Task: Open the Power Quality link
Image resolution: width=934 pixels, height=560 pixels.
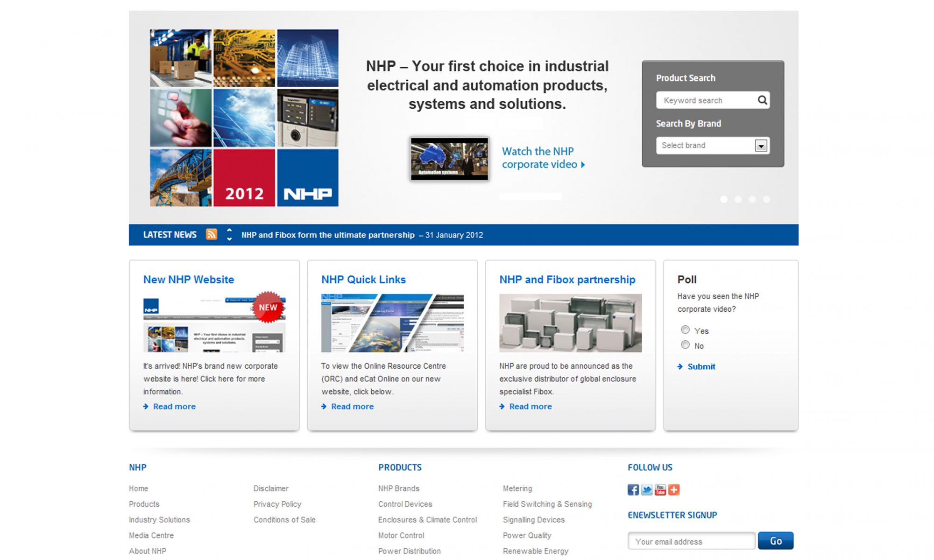Action: (527, 535)
